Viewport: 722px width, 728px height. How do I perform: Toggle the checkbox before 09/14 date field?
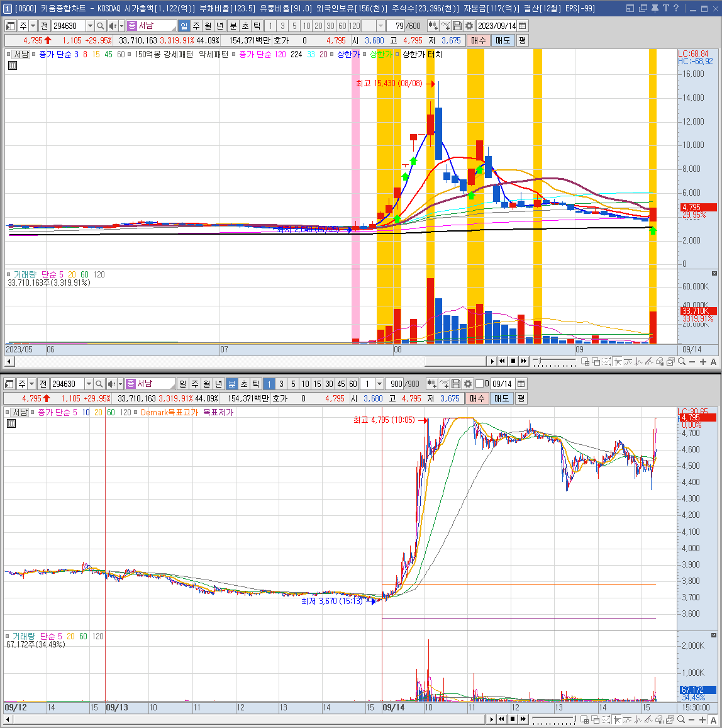coord(480,383)
